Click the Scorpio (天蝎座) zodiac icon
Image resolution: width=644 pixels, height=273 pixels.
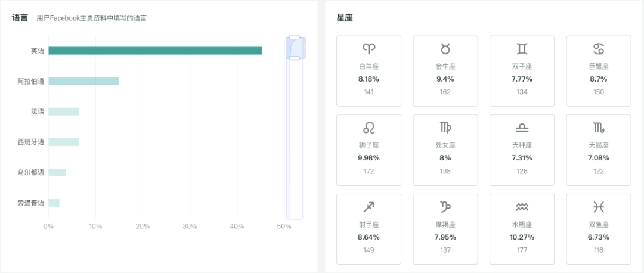598,128
